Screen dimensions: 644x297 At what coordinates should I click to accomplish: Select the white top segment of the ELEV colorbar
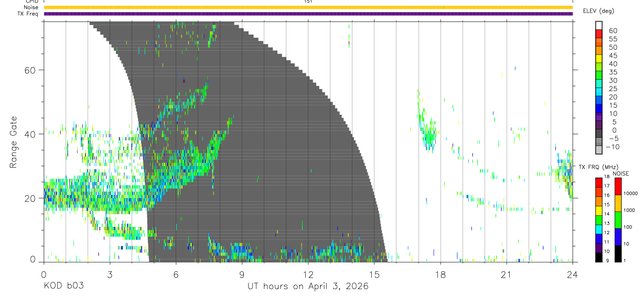(599, 25)
